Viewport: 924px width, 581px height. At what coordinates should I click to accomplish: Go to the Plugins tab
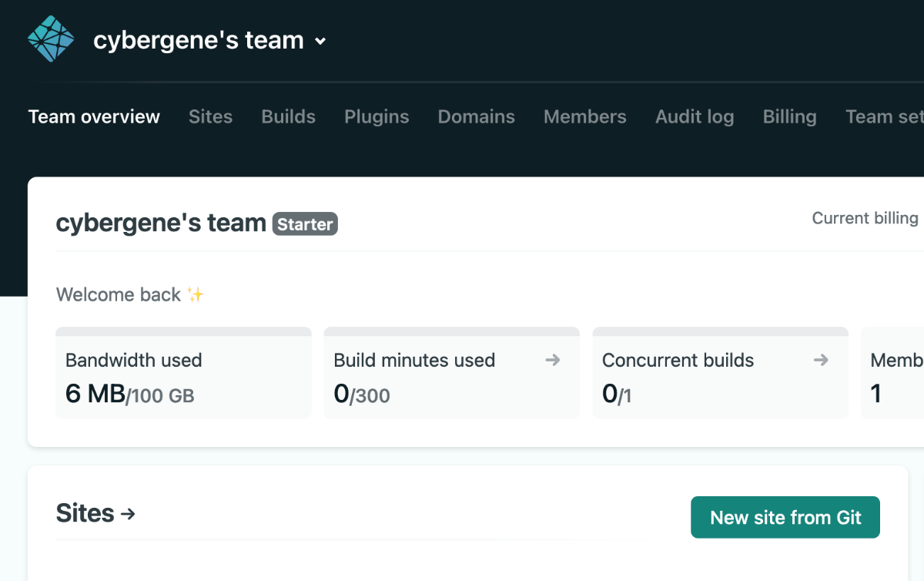pyautogui.click(x=377, y=116)
